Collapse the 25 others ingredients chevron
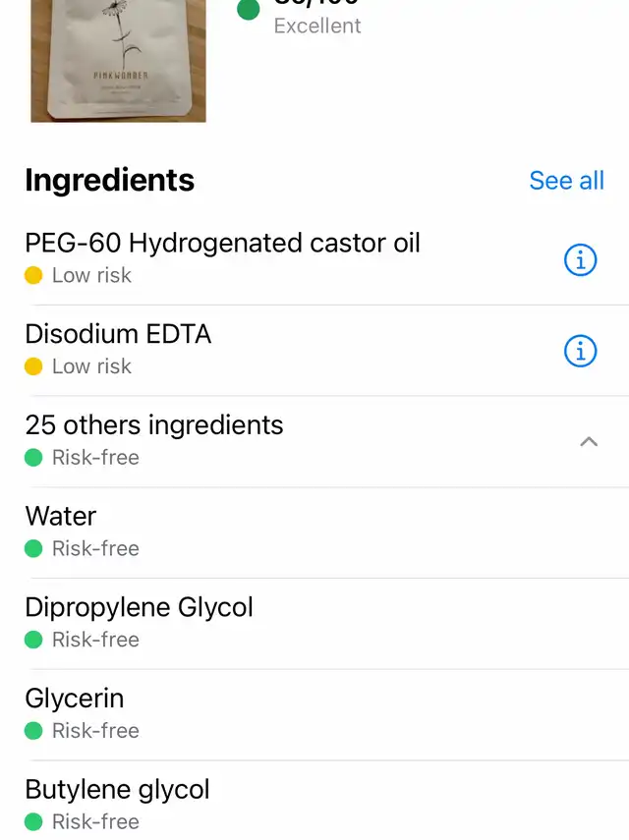629x840 pixels. click(589, 441)
